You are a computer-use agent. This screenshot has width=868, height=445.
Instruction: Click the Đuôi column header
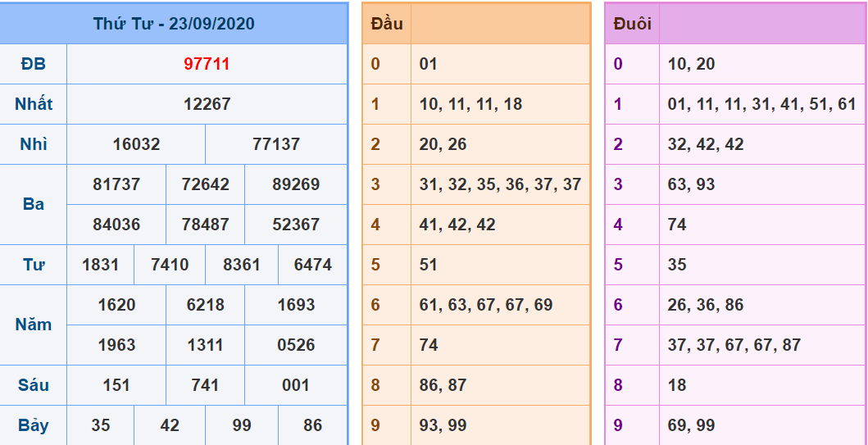tap(632, 24)
